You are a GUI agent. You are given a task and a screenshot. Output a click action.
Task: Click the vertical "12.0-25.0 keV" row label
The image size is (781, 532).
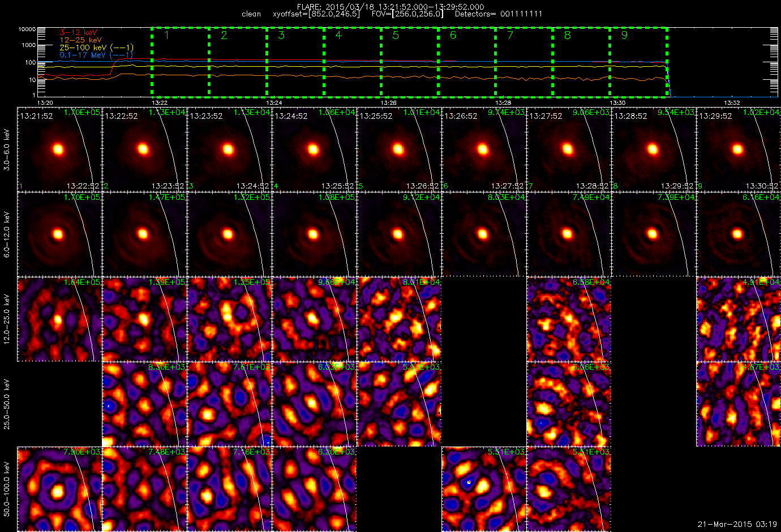[x=7, y=319]
